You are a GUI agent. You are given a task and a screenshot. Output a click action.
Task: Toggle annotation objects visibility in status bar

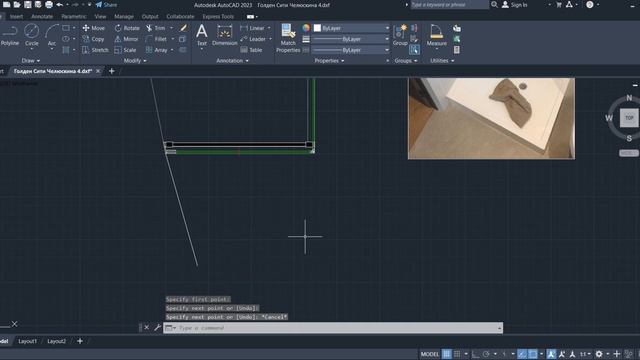pyautogui.click(x=551, y=354)
